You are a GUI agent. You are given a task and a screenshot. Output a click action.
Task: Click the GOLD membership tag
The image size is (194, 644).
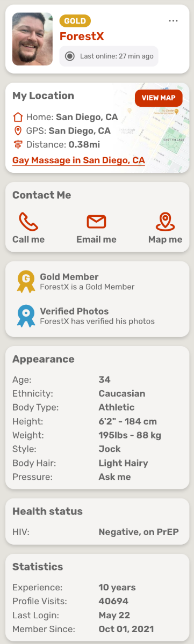[x=75, y=21]
